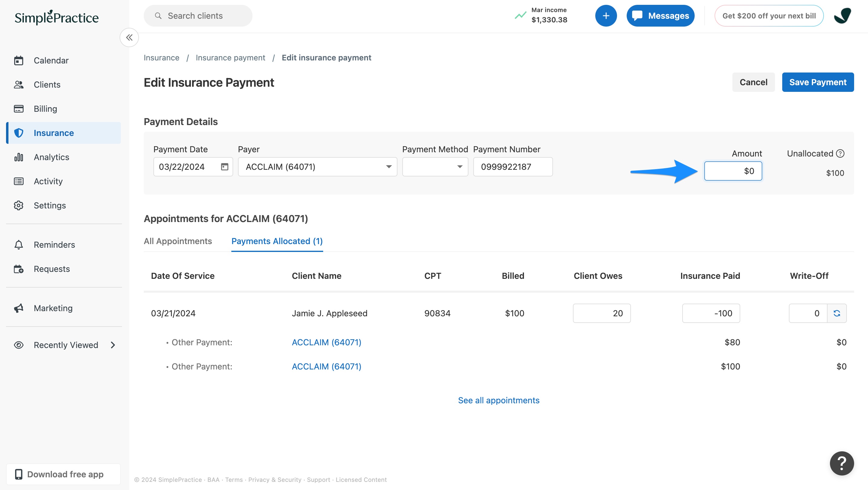
Task: Open the Payment Method dropdown
Action: click(435, 166)
